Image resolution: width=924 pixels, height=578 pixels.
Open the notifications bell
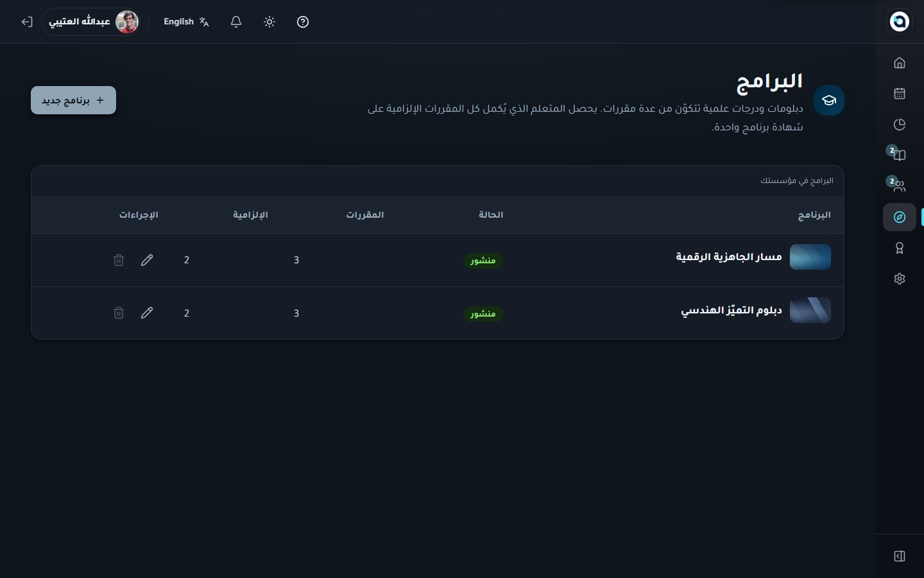point(236,22)
